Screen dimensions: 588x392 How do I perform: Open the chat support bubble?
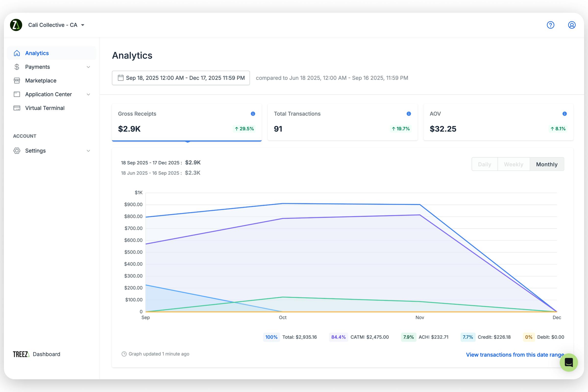(x=568, y=362)
